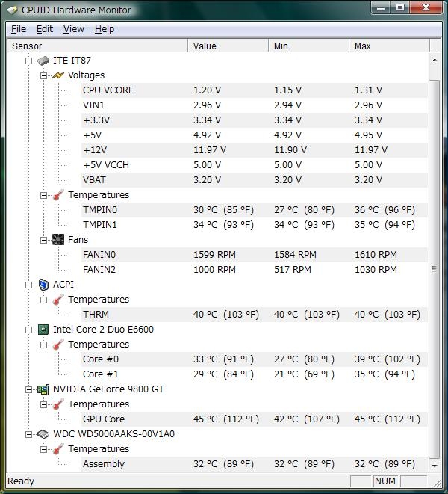
Task: Collapse Temperatures under Intel Core 2 Duo
Action: pos(43,345)
